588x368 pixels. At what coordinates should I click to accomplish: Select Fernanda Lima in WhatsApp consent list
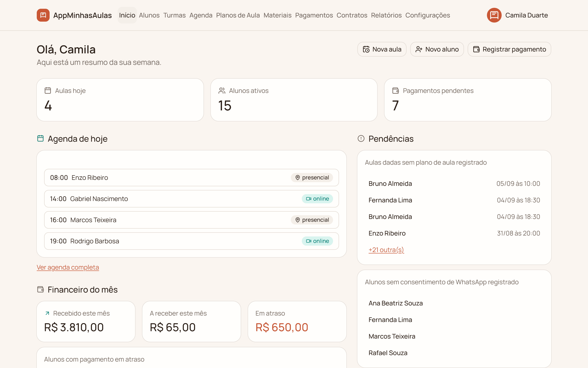tap(454, 319)
